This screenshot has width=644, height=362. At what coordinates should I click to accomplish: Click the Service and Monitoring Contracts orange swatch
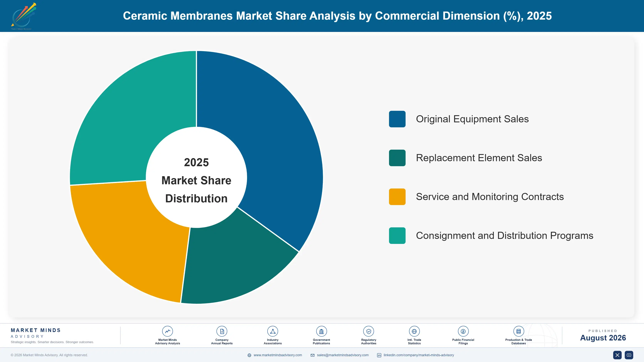[397, 197]
